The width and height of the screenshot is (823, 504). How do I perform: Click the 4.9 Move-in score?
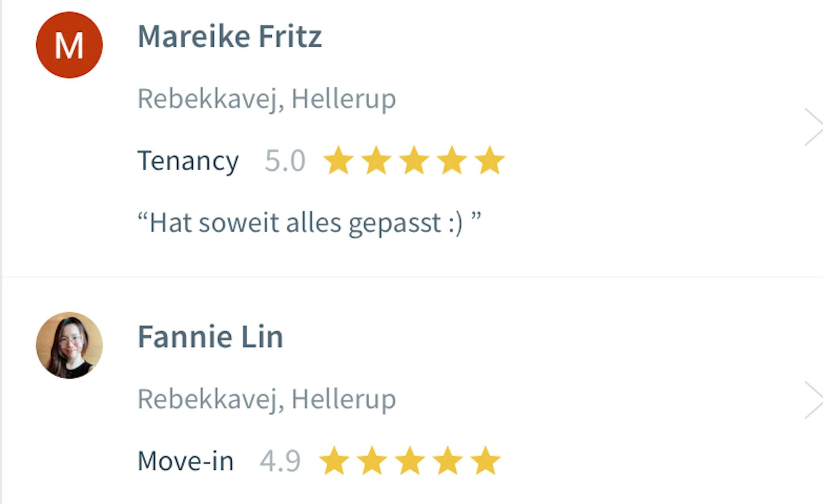point(280,461)
